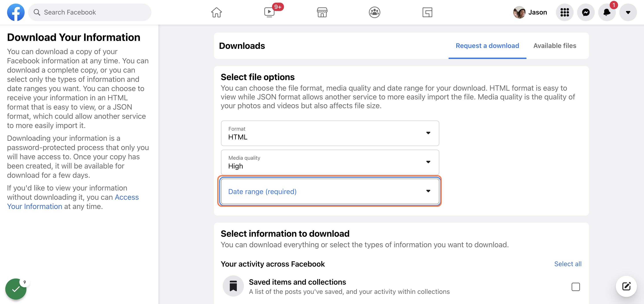Viewport: 644px width, 304px height.
Task: Open the Gaming icon in top bar
Action: click(x=427, y=12)
